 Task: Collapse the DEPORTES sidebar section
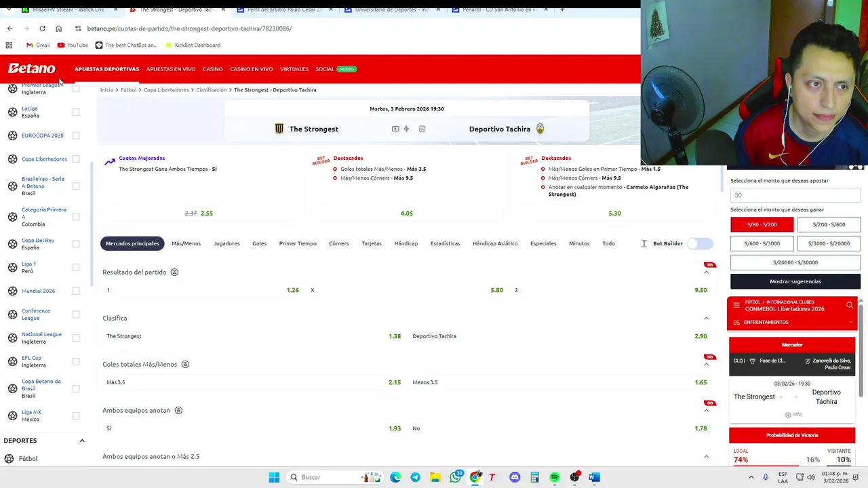(x=82, y=441)
